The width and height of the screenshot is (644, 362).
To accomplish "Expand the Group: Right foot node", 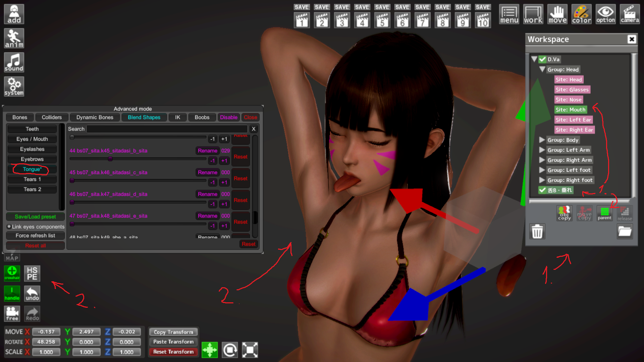I will (542, 180).
